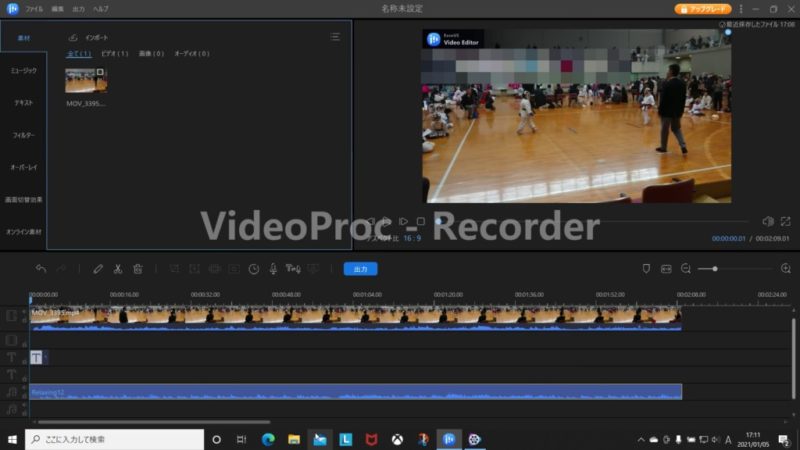The image size is (800, 450).
Task: Click the blue 出力 export button
Action: point(360,269)
